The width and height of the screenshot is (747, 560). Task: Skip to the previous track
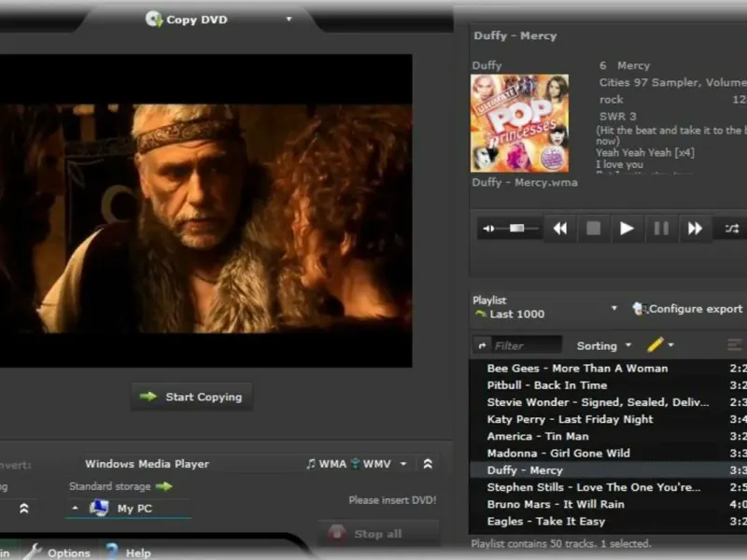(560, 229)
